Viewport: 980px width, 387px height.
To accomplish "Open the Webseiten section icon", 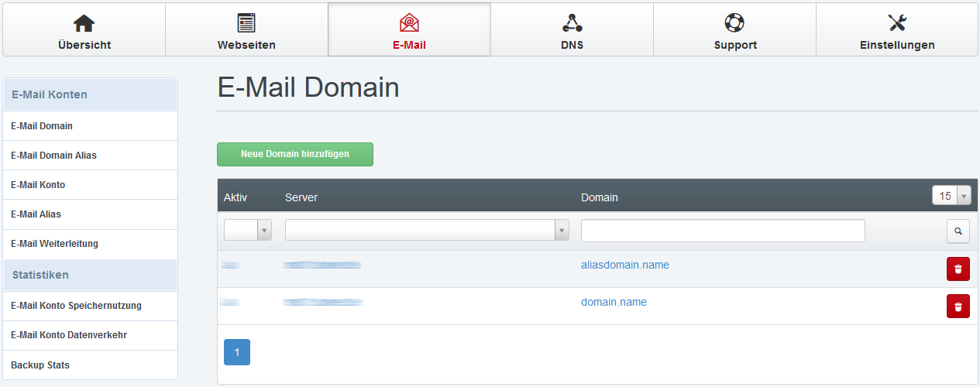I will click(246, 23).
